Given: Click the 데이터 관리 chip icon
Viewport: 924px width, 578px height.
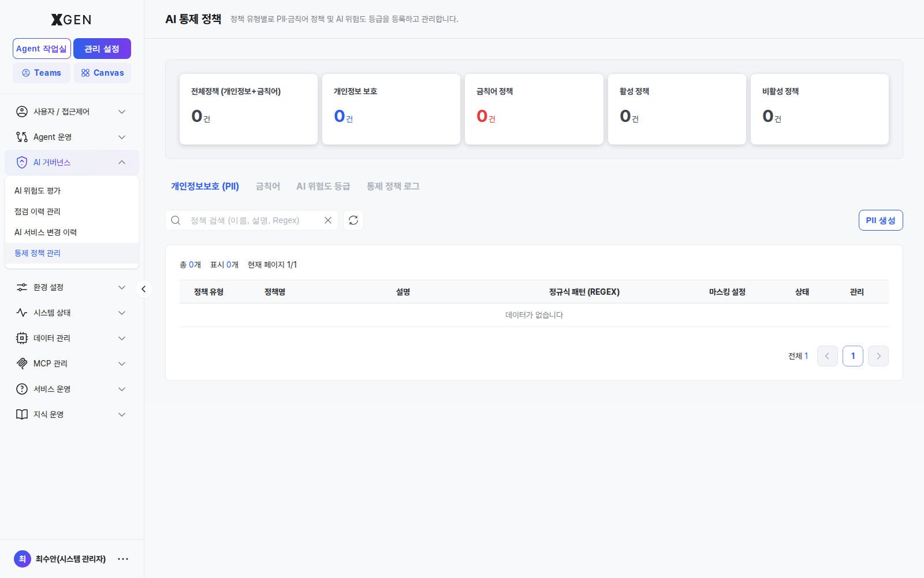Looking at the screenshot, I should 22,338.
